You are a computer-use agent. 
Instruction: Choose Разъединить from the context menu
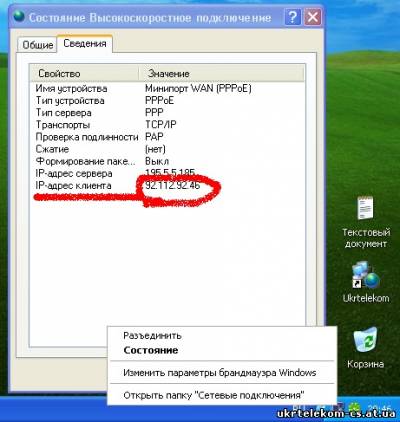click(152, 336)
